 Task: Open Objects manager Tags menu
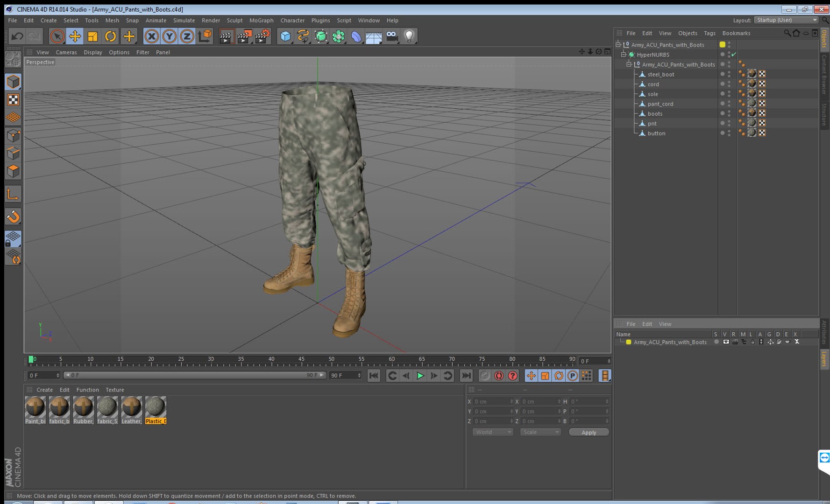coord(709,33)
